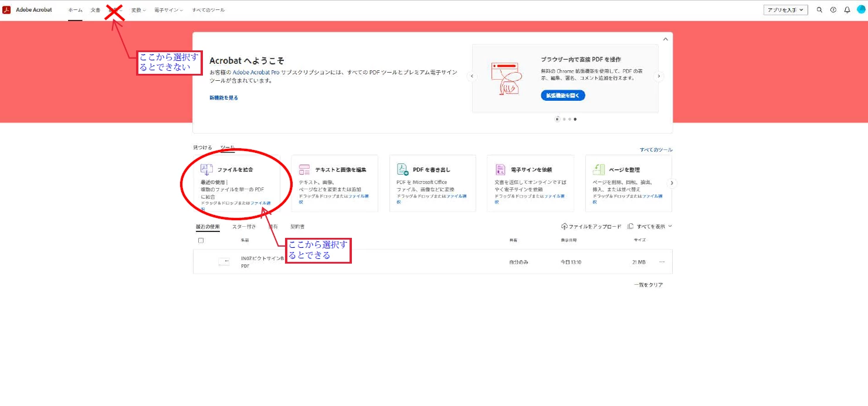Click the 電子サインを依頼 e-sign icon
Viewport: 868px width, 406px height.
[x=500, y=169]
